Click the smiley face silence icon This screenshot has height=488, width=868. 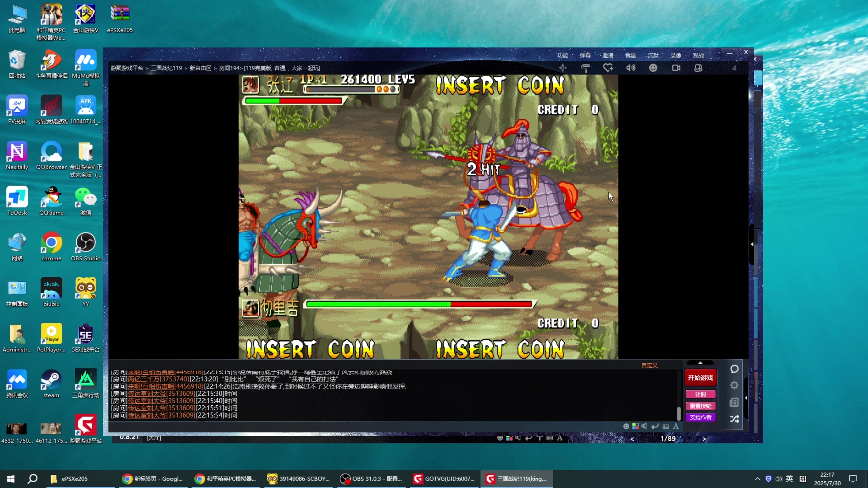pyautogui.click(x=653, y=68)
